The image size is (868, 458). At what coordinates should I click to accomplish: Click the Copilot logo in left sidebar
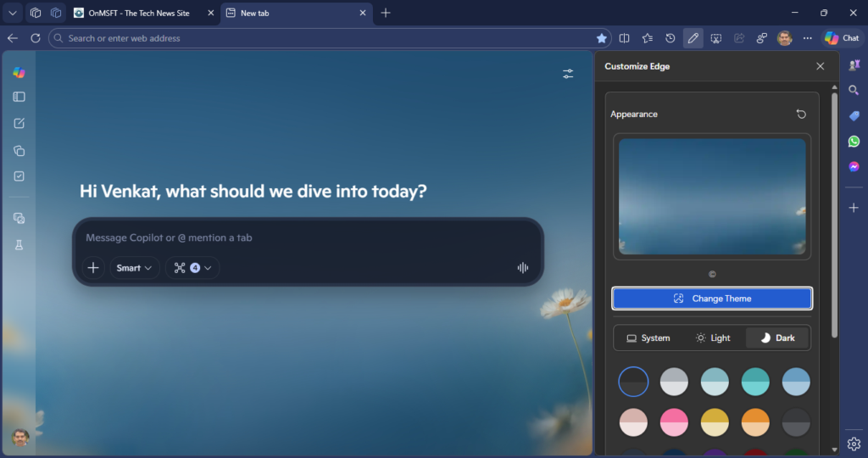(x=19, y=72)
